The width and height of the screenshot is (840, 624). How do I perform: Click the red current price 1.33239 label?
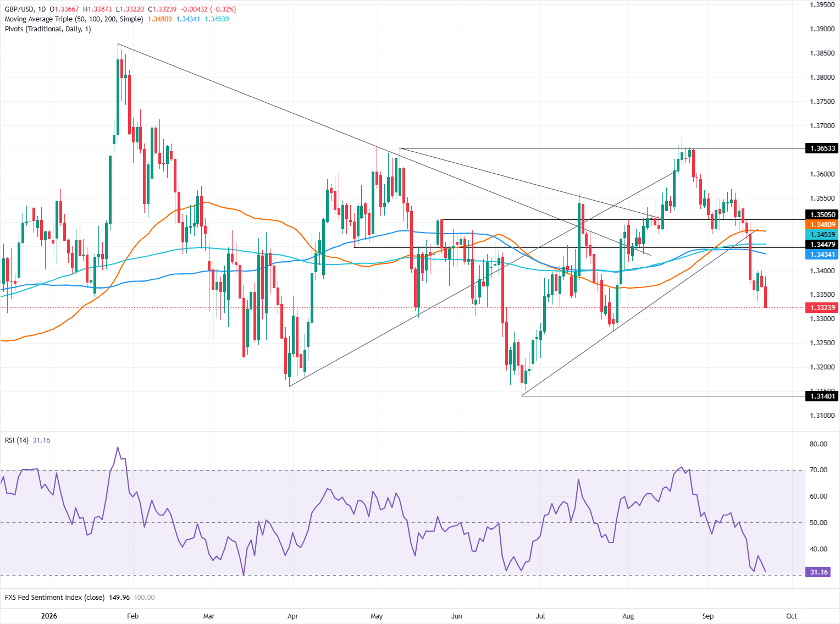click(822, 308)
